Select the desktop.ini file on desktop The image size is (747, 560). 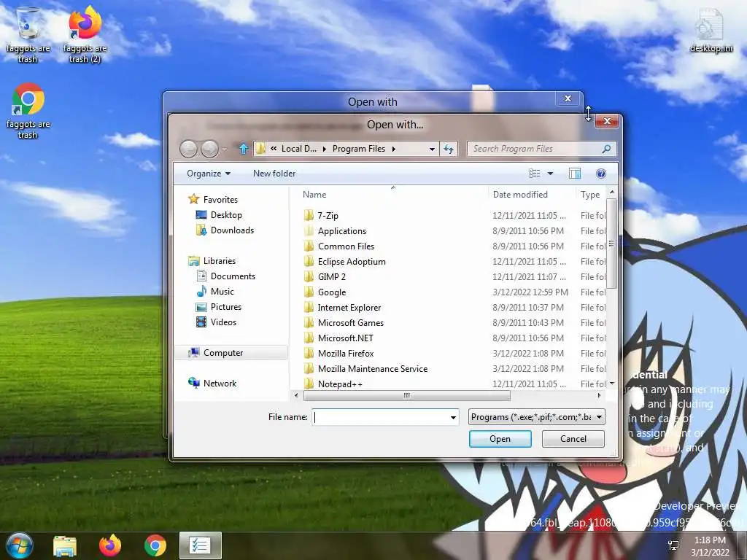711,31
